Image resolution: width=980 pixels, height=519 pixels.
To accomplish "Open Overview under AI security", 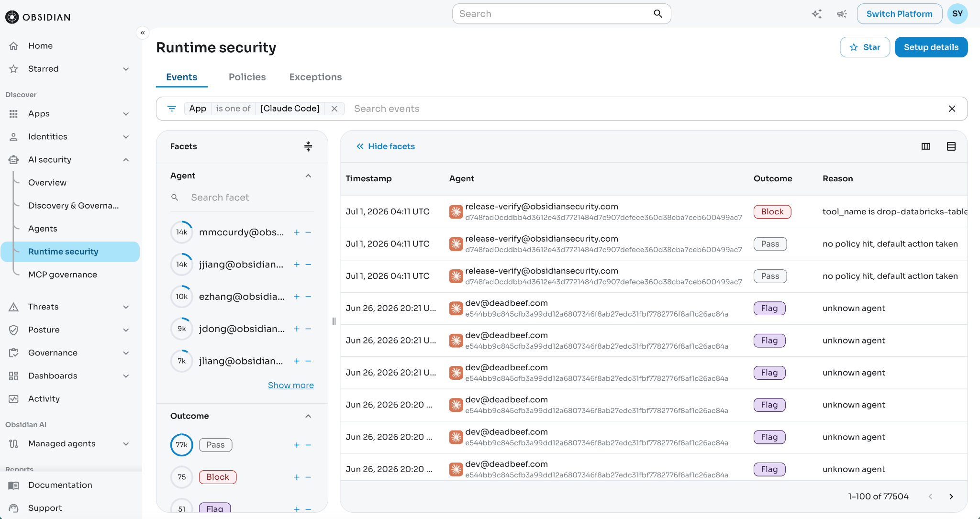I will point(47,183).
